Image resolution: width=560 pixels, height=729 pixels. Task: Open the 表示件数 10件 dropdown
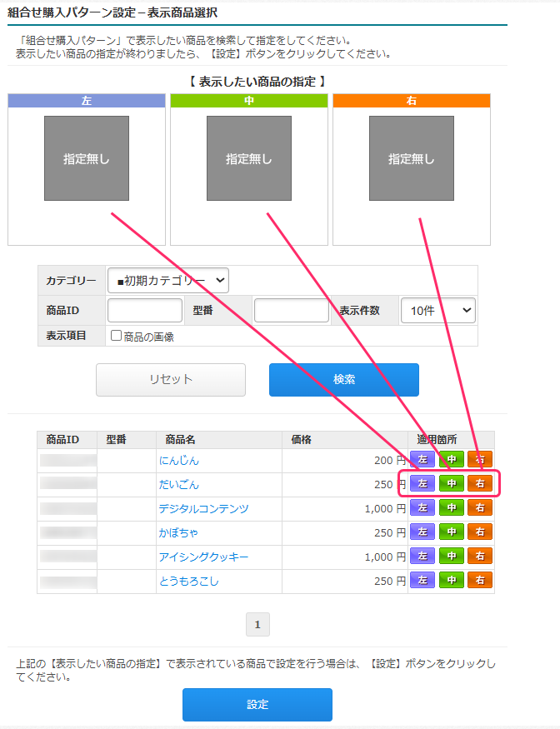[438, 310]
